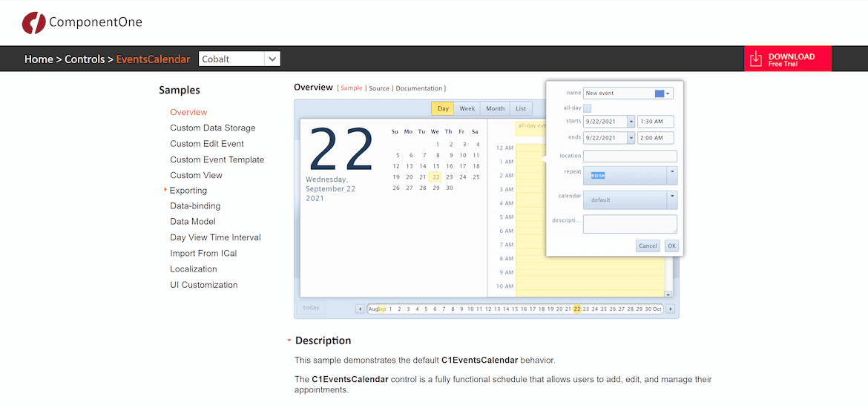Select September 30 in mini calendar
This screenshot has height=408, width=868.
click(450, 188)
